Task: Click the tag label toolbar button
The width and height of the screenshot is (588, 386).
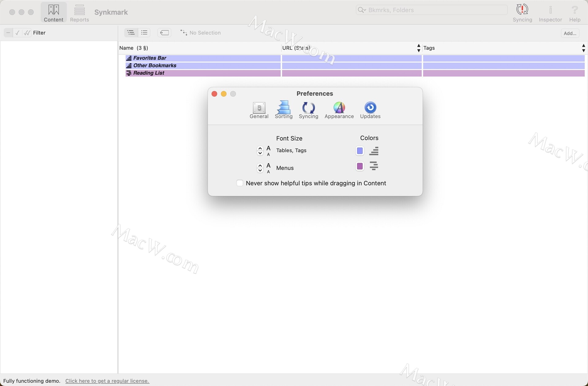Action: click(164, 32)
